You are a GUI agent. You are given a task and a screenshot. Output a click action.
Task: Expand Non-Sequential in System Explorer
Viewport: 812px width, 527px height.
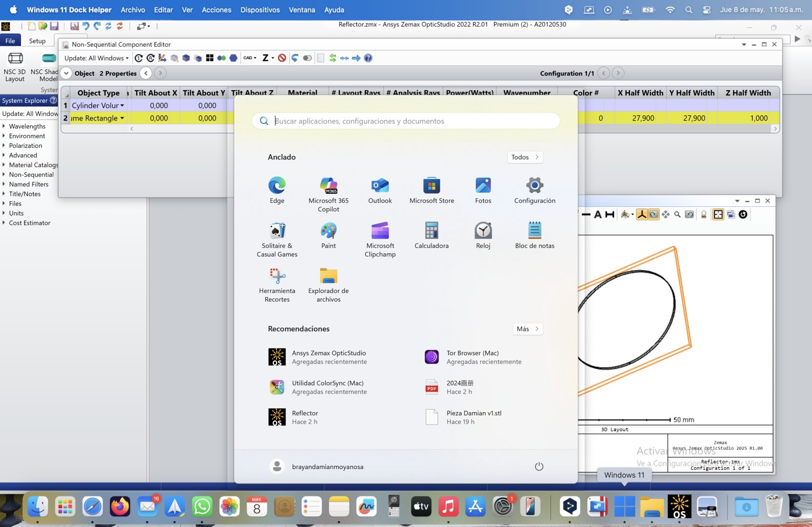4,174
